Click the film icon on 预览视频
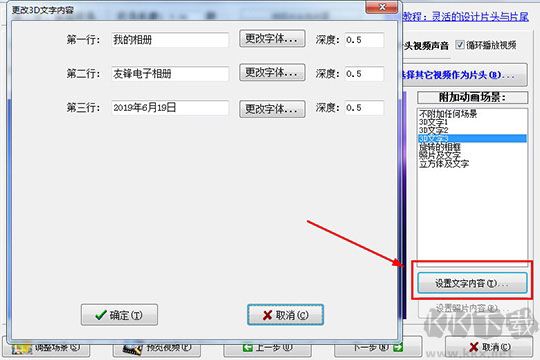Image resolution: width=540 pixels, height=360 pixels. tap(133, 349)
